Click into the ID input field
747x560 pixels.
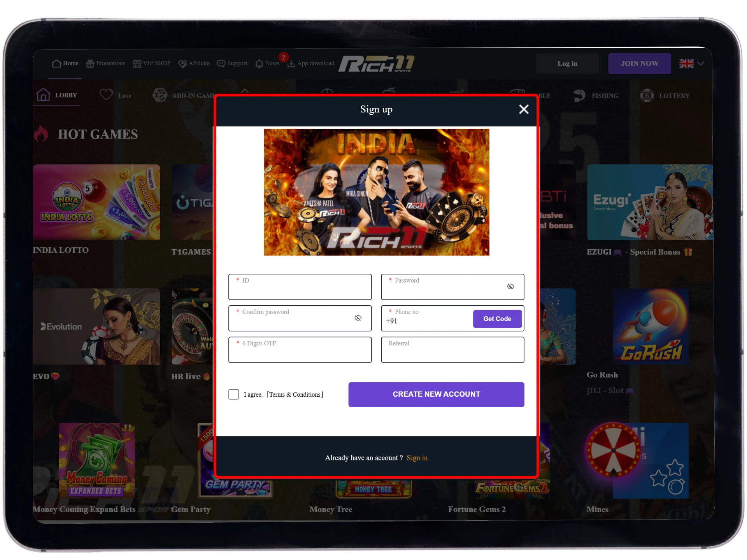pos(300,287)
